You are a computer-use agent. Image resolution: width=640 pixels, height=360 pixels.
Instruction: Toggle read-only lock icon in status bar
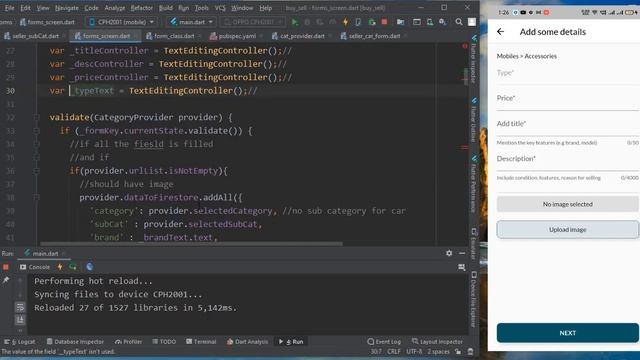[458, 351]
